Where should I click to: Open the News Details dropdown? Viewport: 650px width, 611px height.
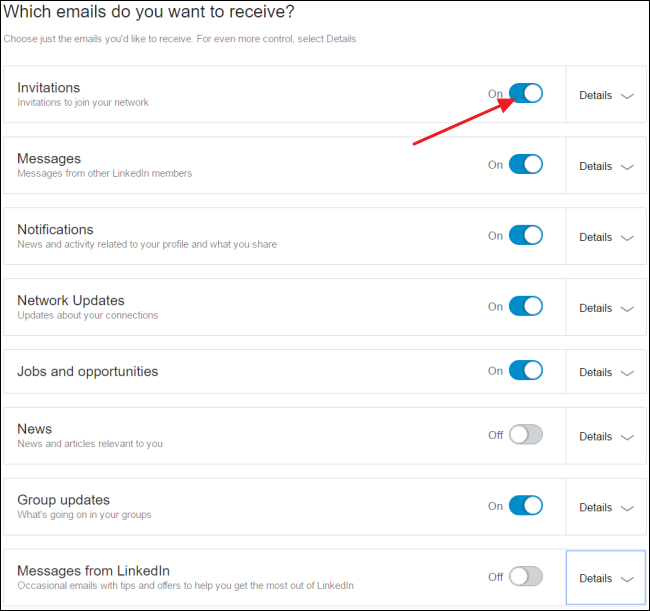(x=606, y=437)
